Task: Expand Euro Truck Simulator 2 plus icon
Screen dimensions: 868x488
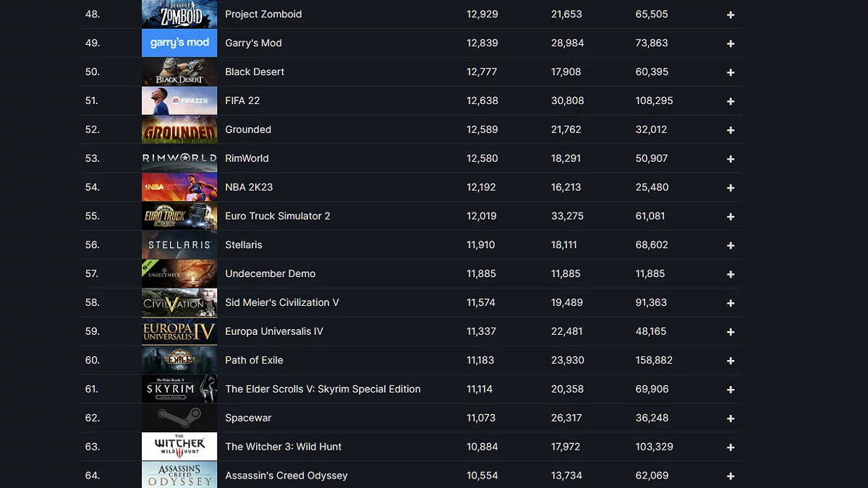Action: (731, 217)
